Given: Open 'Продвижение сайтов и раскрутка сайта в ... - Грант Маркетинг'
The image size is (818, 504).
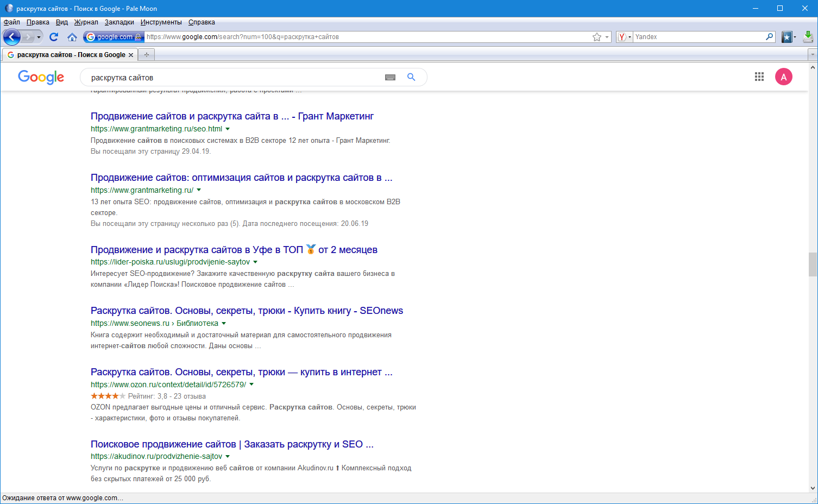Looking at the screenshot, I should tap(232, 116).
